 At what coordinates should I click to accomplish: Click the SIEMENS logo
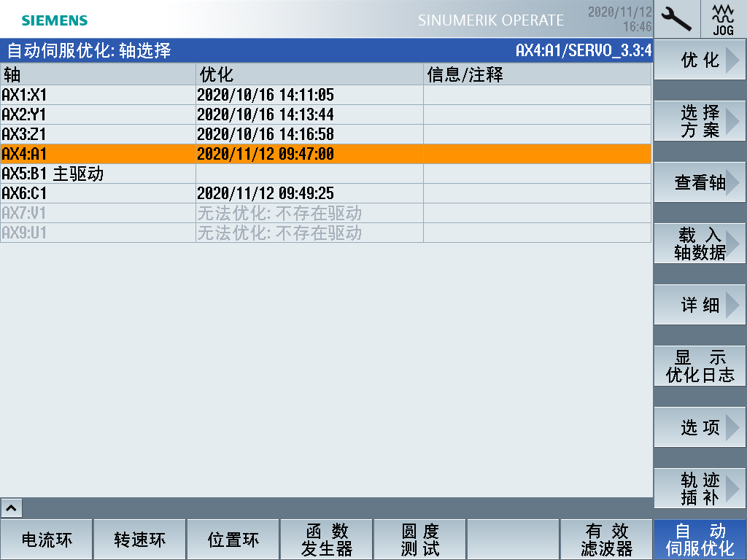coord(55,20)
